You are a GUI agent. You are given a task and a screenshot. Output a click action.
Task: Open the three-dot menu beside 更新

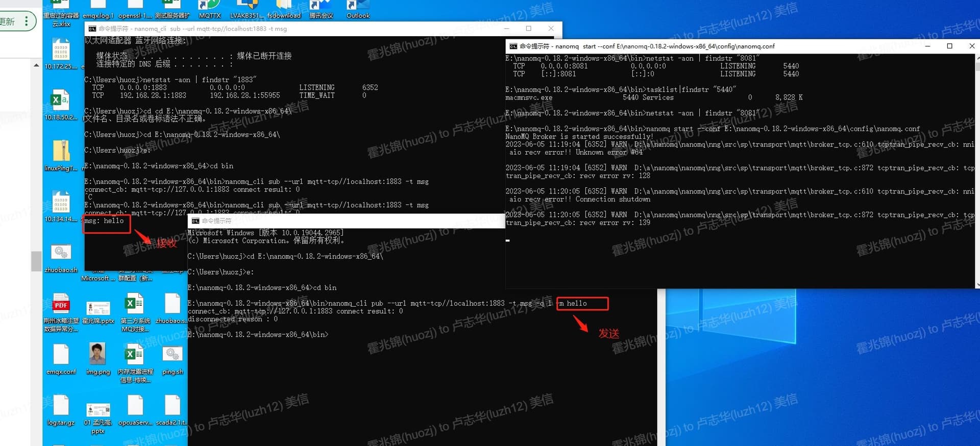pos(27,21)
